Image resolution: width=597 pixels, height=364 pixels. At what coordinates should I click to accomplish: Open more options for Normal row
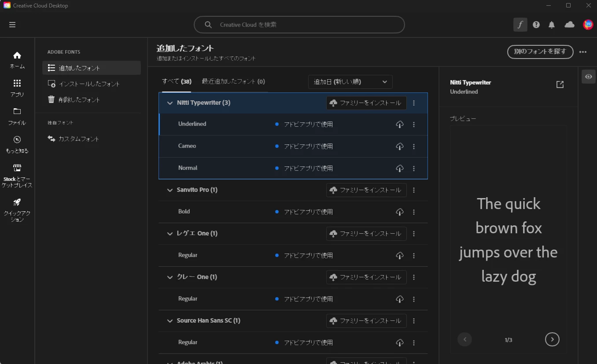click(x=414, y=168)
